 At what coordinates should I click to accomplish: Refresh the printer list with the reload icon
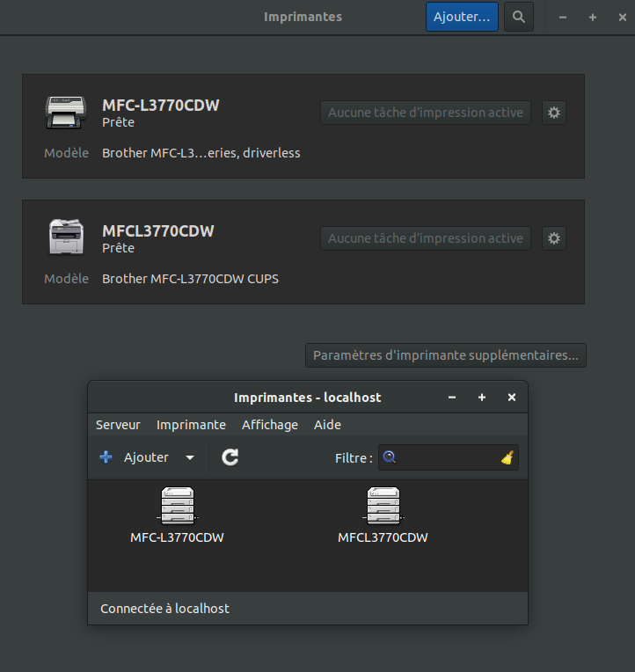(x=230, y=457)
